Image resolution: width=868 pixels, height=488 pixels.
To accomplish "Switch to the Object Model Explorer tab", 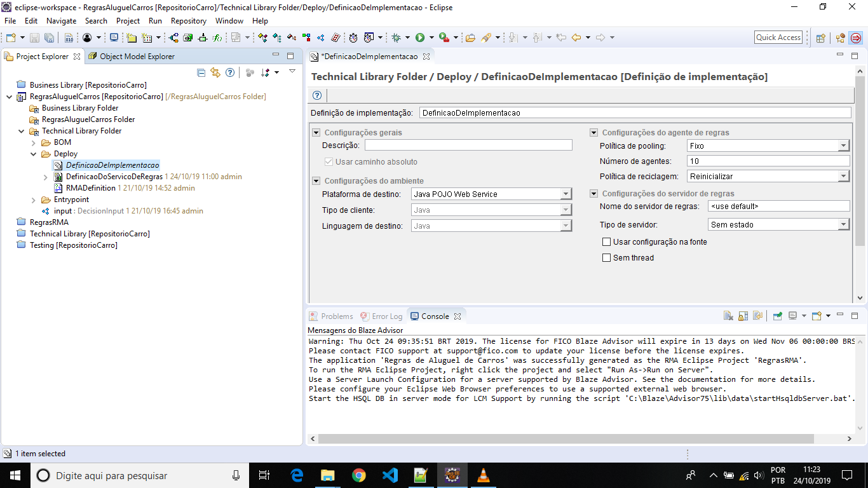I will click(137, 57).
